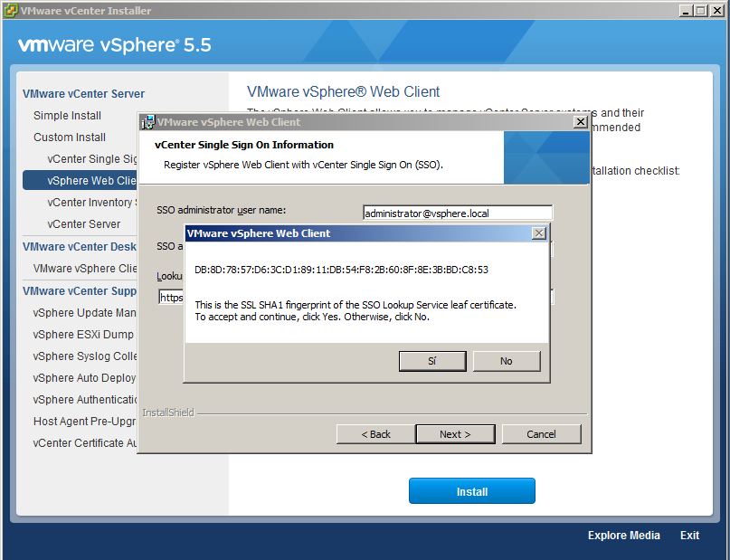Click the vSphere Web Client dialog title icon
Viewport: 730px width, 560px height.
tap(147, 122)
